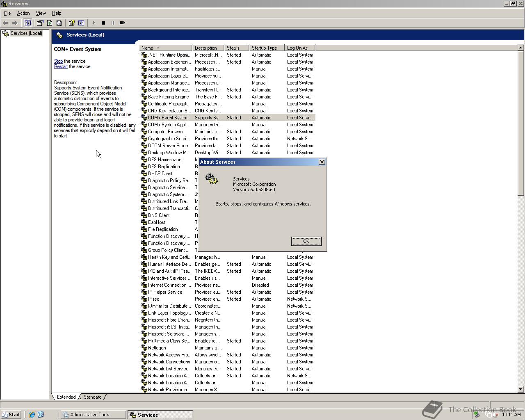
Task: Sort by the Startup Type column
Action: coord(265,48)
